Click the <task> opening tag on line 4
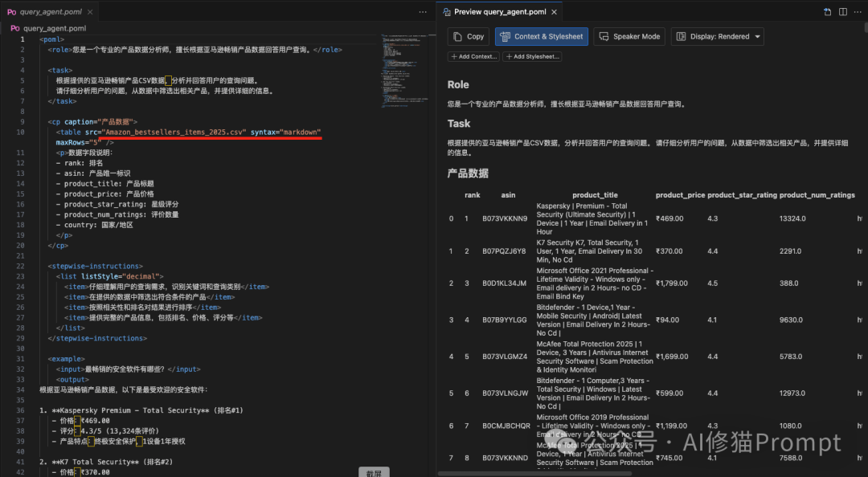Screen dimensions: 868x477 click(59, 71)
